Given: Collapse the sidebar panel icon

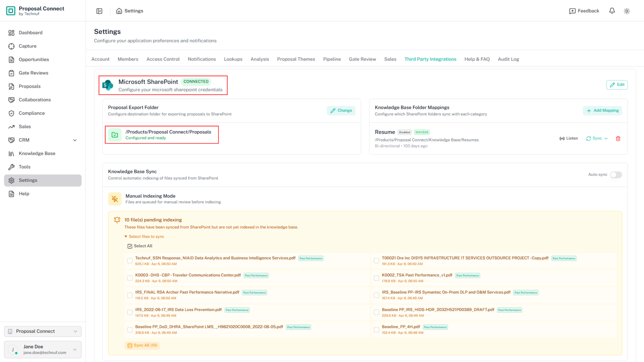Looking at the screenshot, I should click(99, 11).
